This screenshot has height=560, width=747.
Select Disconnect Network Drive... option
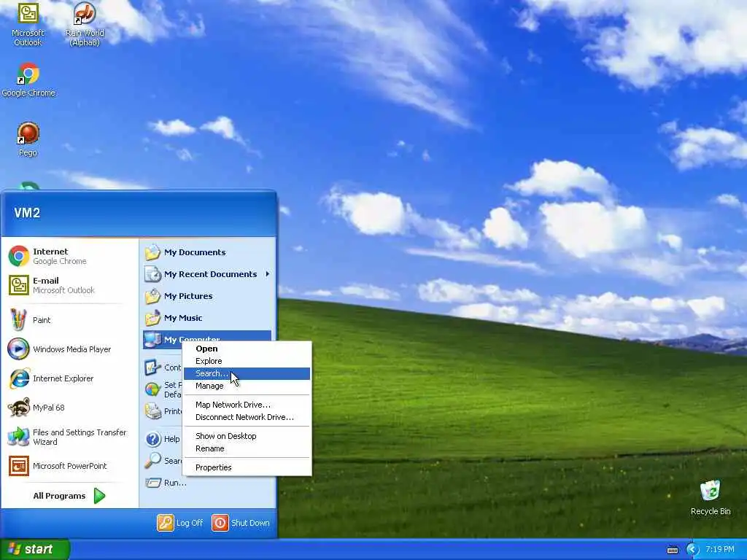click(247, 417)
